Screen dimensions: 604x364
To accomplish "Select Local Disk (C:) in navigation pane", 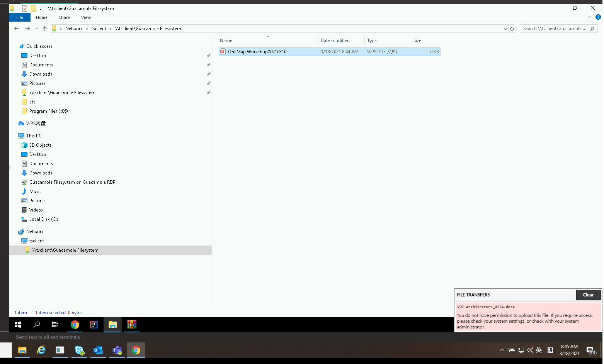I will pos(44,219).
